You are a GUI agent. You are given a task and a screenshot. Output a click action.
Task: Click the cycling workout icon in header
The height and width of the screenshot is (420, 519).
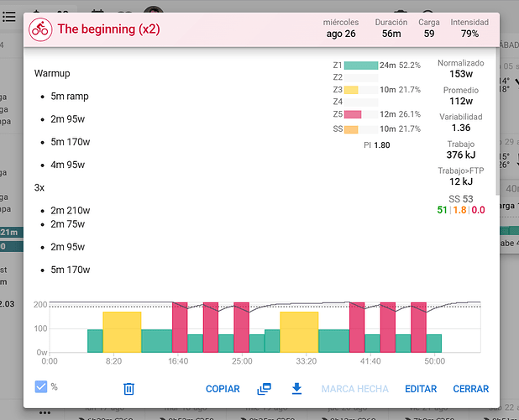coord(40,29)
